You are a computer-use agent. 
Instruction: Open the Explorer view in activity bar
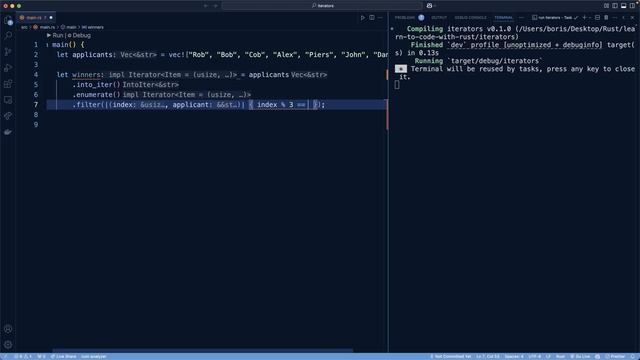8,20
